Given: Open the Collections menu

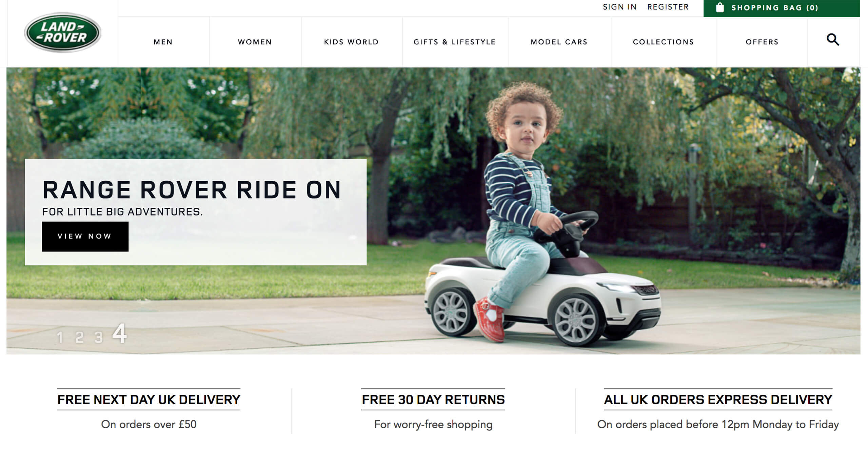Looking at the screenshot, I should (x=664, y=42).
